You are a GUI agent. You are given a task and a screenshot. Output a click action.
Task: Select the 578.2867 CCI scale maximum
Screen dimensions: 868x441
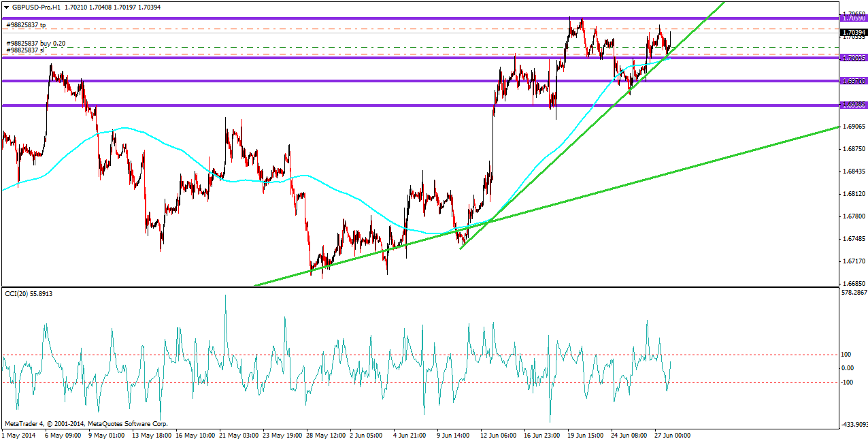click(x=854, y=293)
